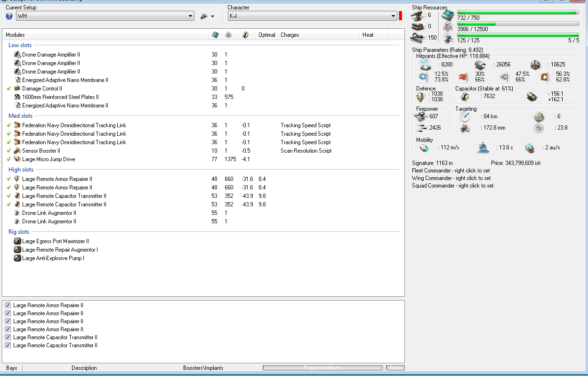
Task: Select the Med slots group header
Action: point(21,116)
